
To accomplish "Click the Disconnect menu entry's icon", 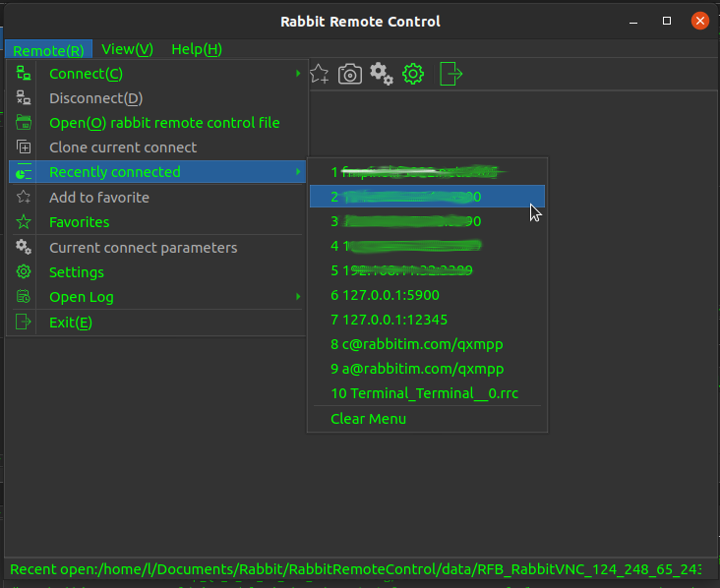I will (x=24, y=97).
